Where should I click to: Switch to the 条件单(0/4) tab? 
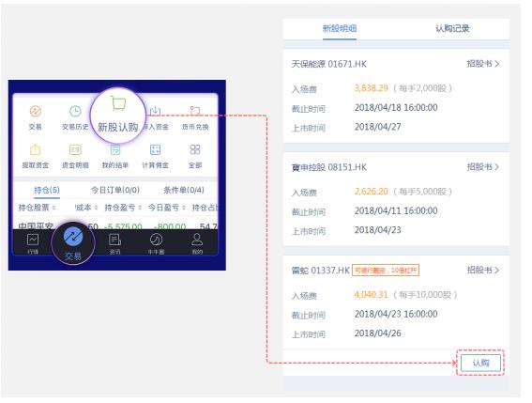tap(184, 190)
